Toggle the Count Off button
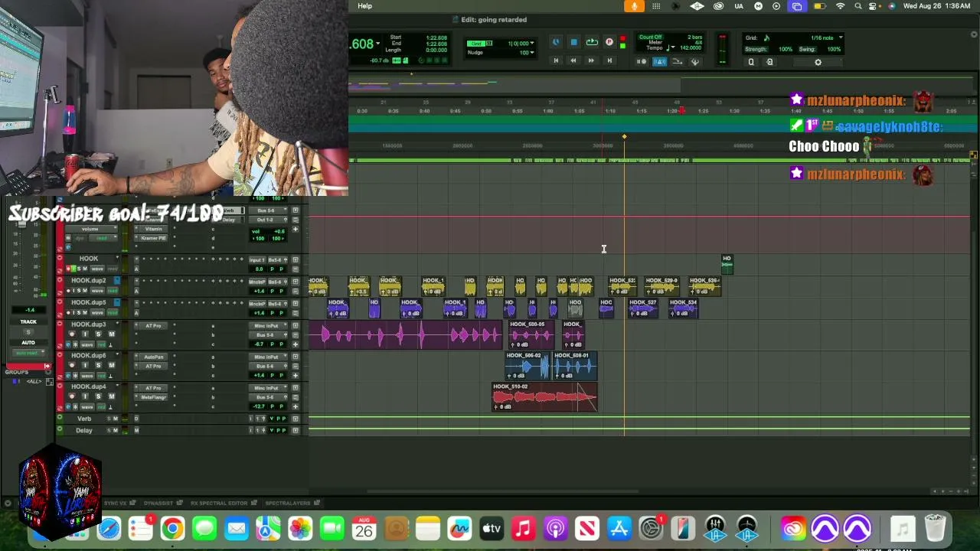This screenshot has width=980, height=551. pos(650,37)
